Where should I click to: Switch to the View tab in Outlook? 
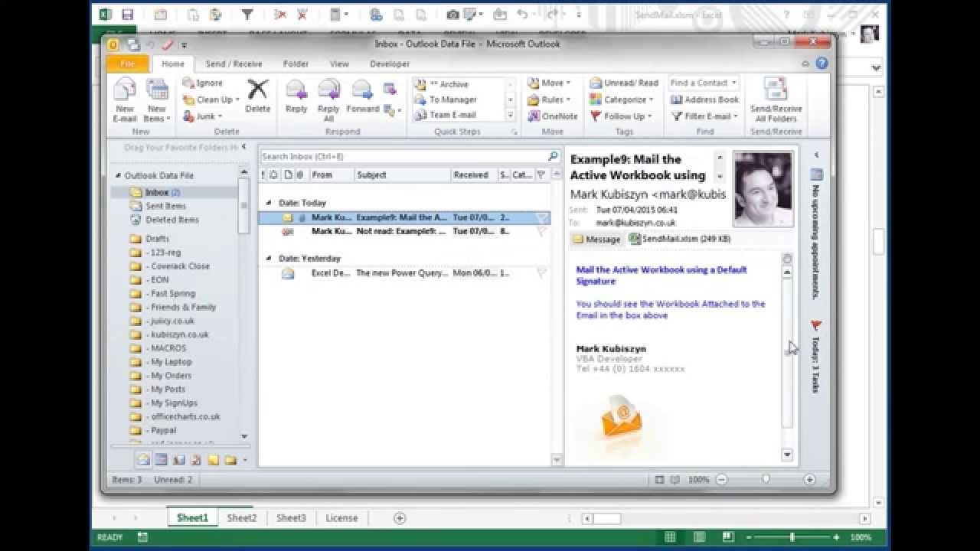coord(339,64)
